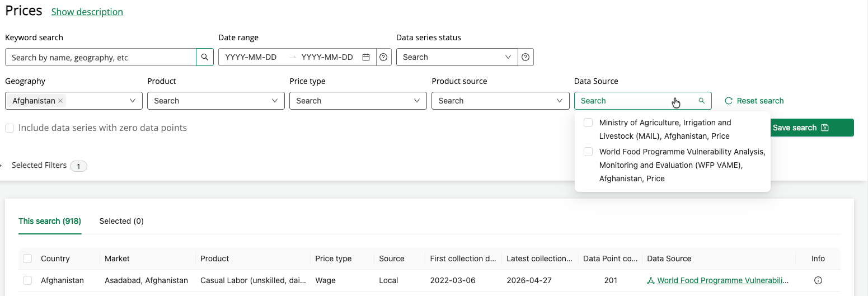
Task: Toggle Include data series with zero data points
Action: tap(10, 128)
